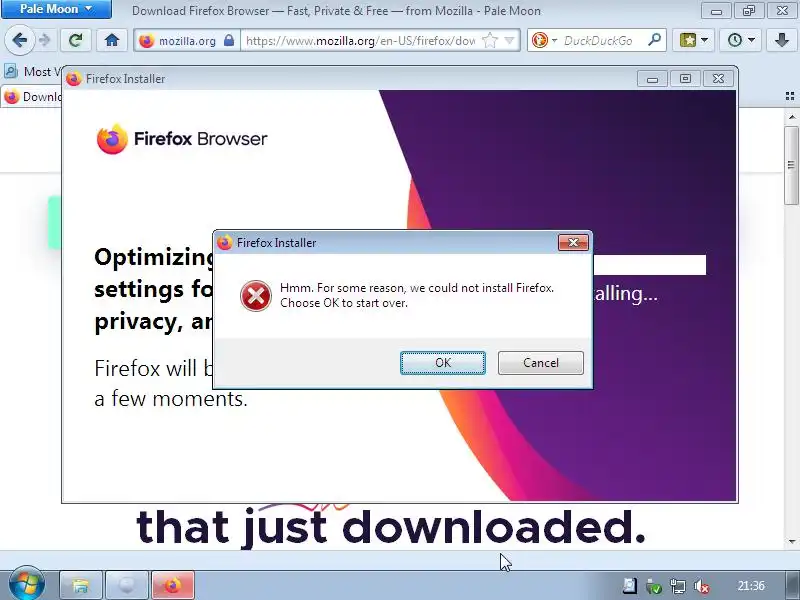
Task: Click Cancel in the error dialog
Action: tap(541, 363)
